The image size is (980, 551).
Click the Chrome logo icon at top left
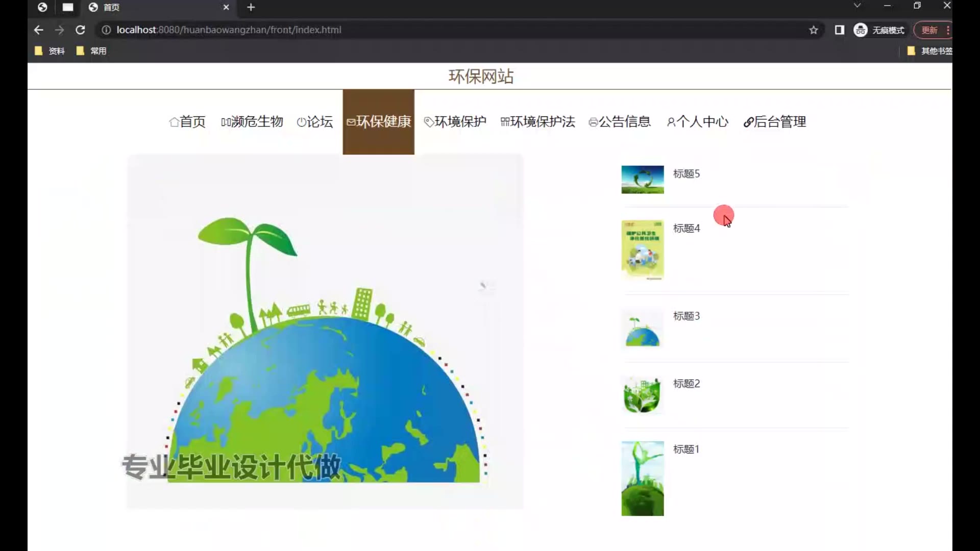click(42, 7)
